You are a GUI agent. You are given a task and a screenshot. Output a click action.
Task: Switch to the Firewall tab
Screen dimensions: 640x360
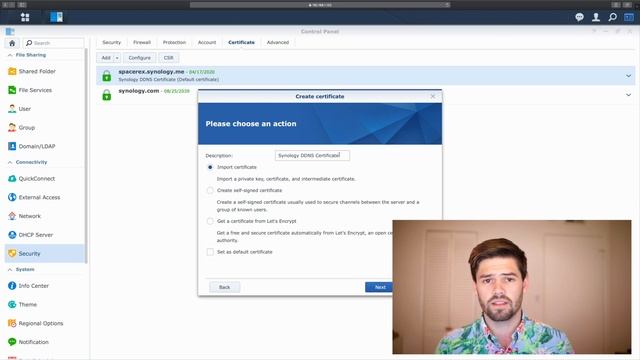142,42
